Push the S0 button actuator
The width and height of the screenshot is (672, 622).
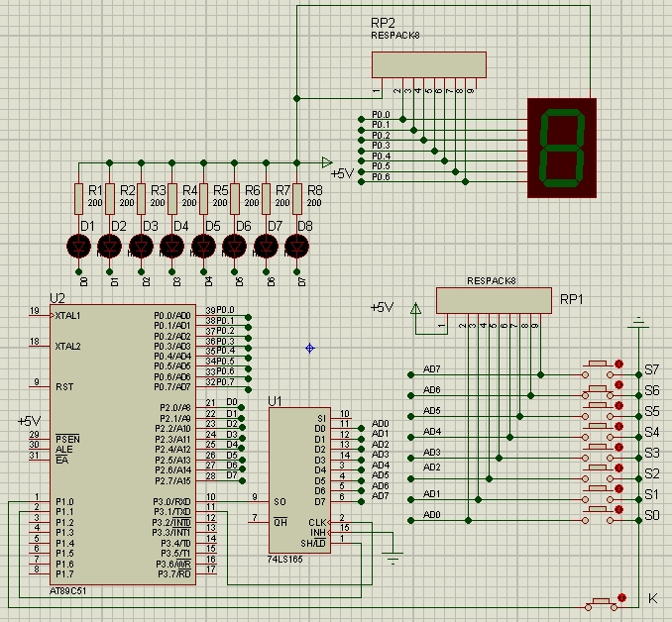click(598, 510)
